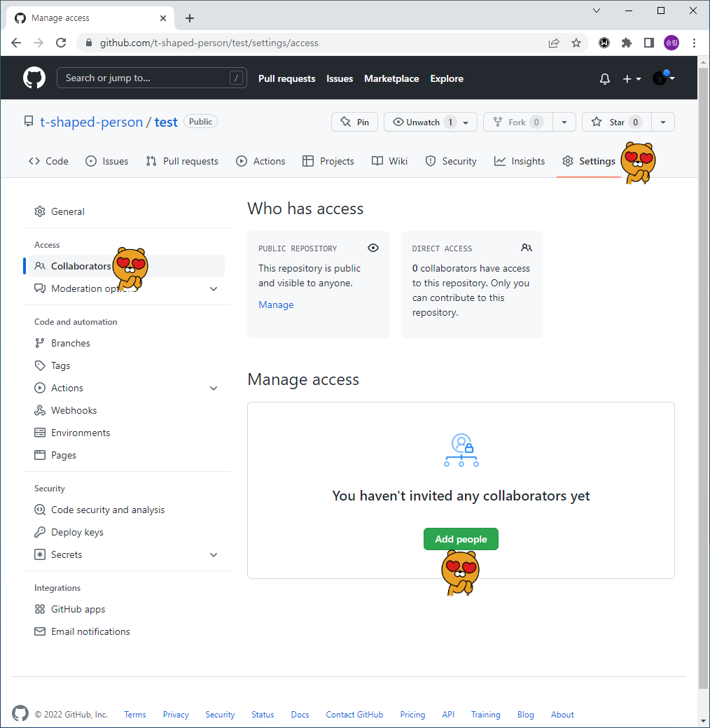The height and width of the screenshot is (728, 710).
Task: Open the Insights tab
Action: click(x=519, y=161)
